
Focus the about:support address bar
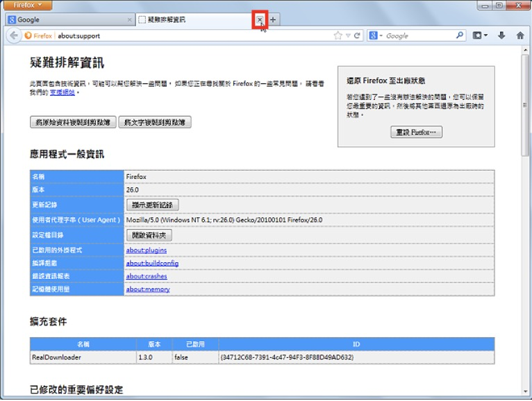pyautogui.click(x=193, y=35)
